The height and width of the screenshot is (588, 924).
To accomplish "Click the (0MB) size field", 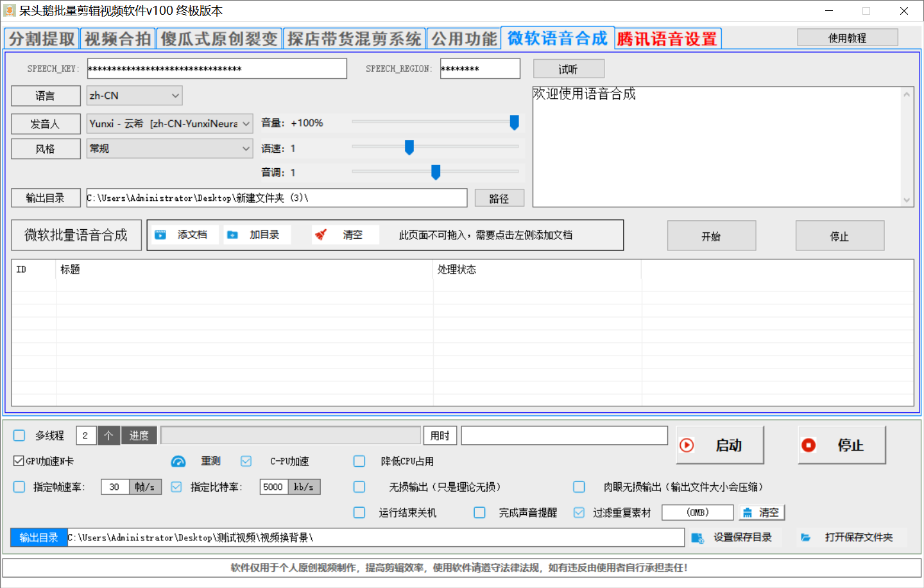I will tap(697, 512).
